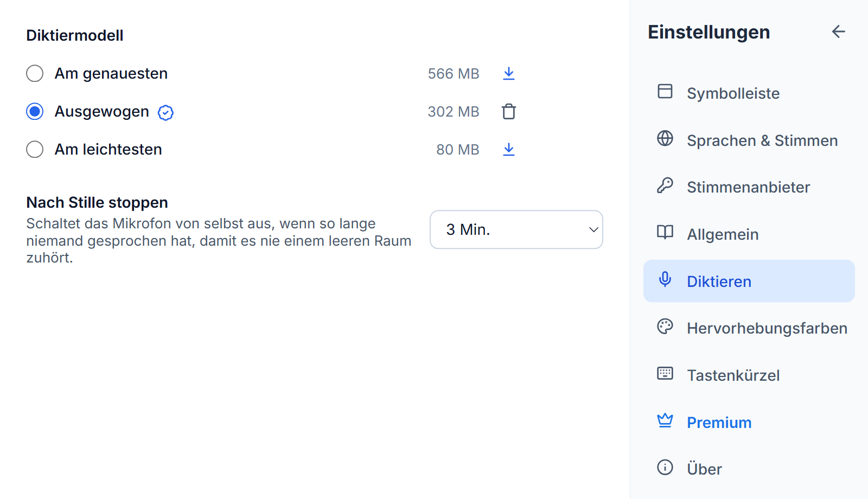Click the microphone icon for Diktieren
The width and height of the screenshot is (868, 499).
pyautogui.click(x=665, y=279)
